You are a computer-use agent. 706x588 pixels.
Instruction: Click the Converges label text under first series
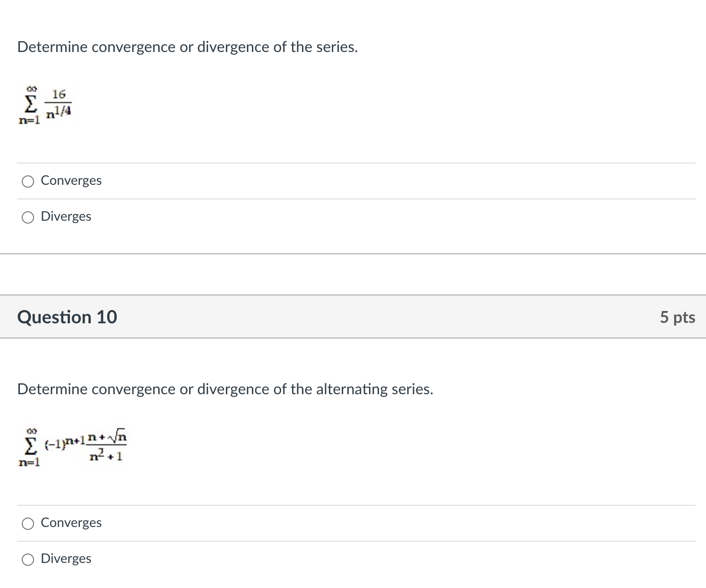[x=71, y=181]
